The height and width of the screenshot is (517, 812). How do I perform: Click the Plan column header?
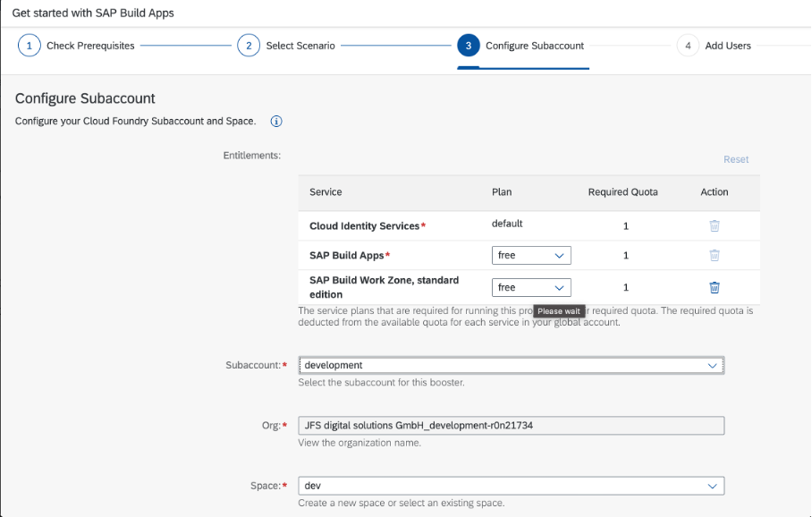502,192
